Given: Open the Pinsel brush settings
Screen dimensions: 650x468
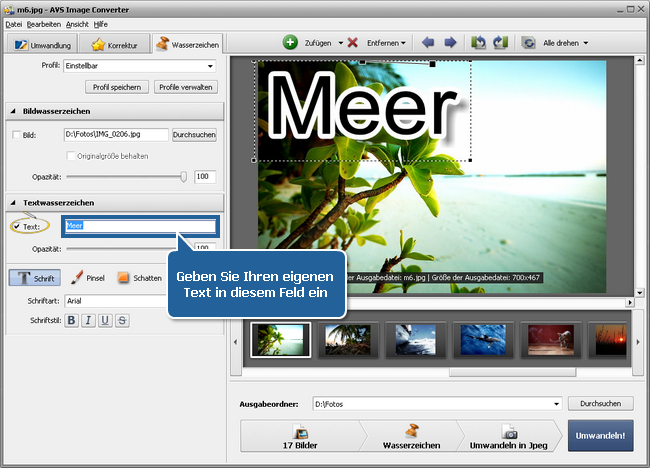Looking at the screenshot, I should tap(87, 278).
